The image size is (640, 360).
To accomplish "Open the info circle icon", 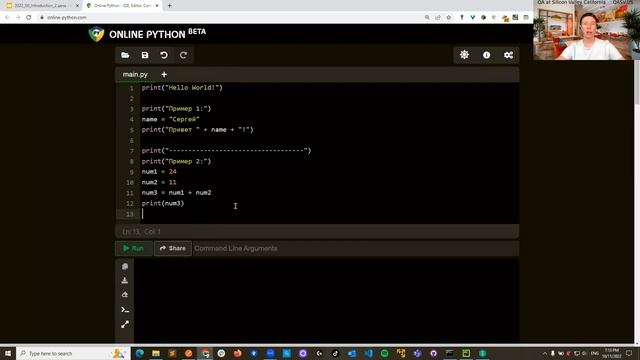I will click(x=487, y=55).
